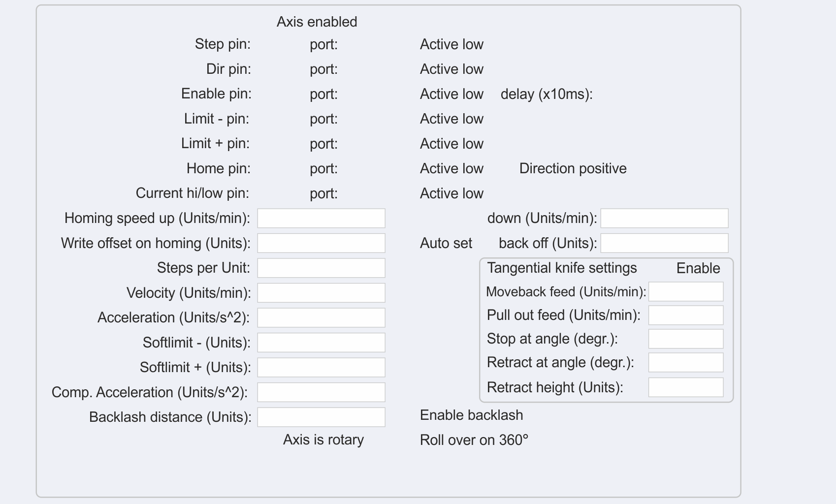Toggle the Axis is rotary option

point(323,440)
